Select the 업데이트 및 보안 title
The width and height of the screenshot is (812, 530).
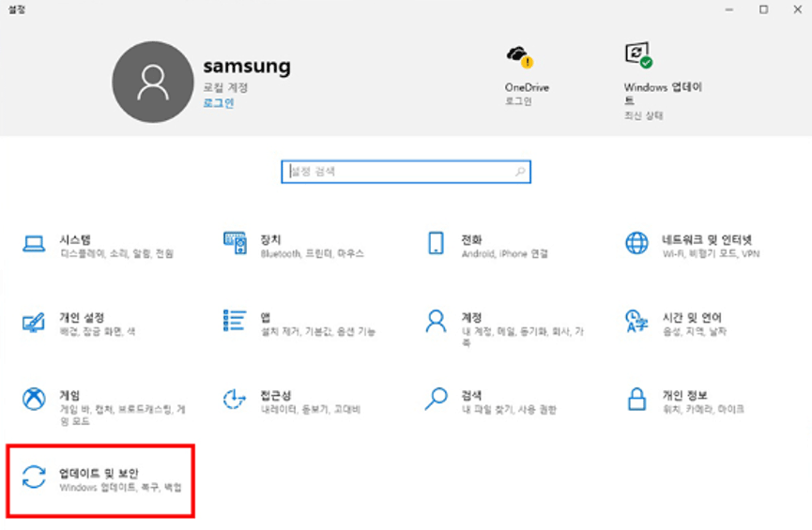(x=99, y=473)
